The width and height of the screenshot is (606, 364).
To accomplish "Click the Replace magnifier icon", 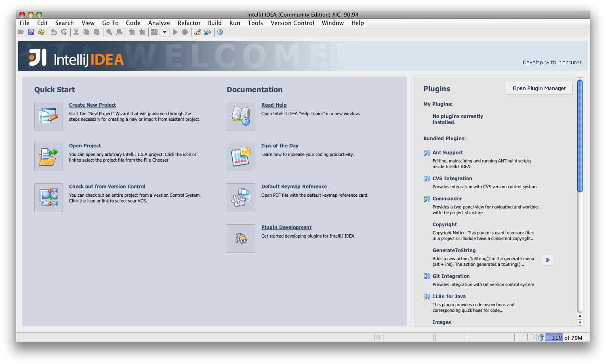I will pyautogui.click(x=119, y=32).
